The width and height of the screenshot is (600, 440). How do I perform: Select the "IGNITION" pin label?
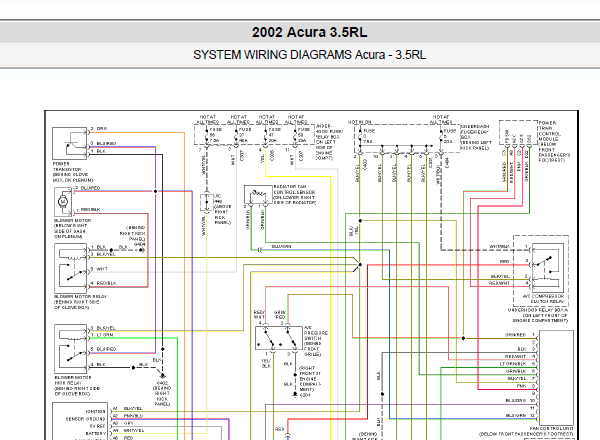coord(96,411)
